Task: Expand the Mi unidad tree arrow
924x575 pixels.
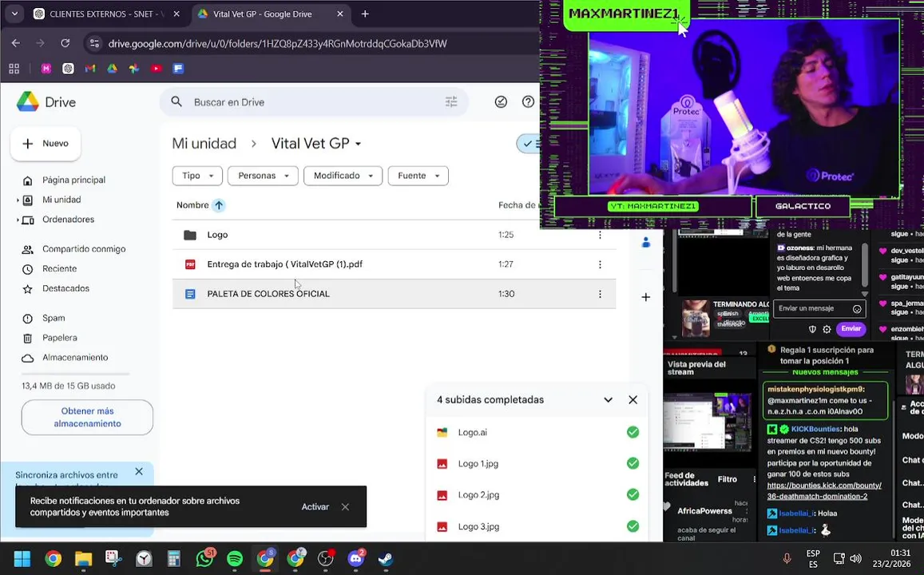Action: point(18,200)
